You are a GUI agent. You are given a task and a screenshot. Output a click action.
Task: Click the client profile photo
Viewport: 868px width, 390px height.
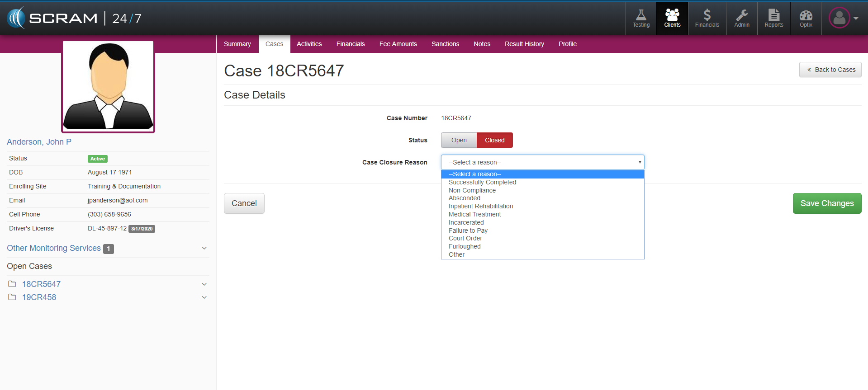pyautogui.click(x=108, y=86)
